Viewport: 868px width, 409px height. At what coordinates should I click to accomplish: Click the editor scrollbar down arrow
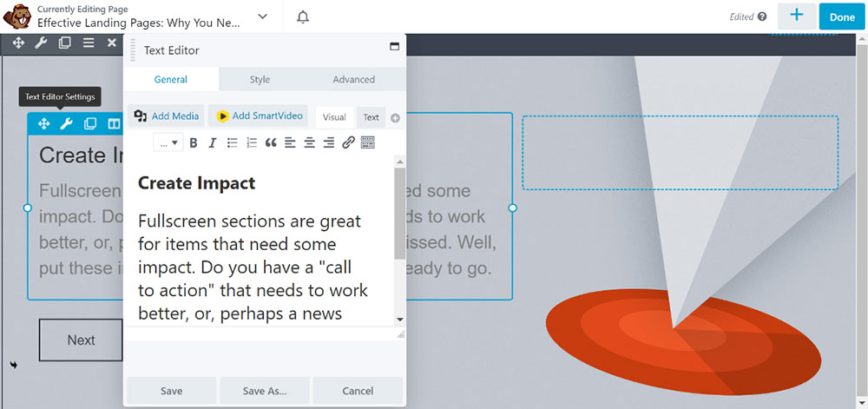coord(399,320)
